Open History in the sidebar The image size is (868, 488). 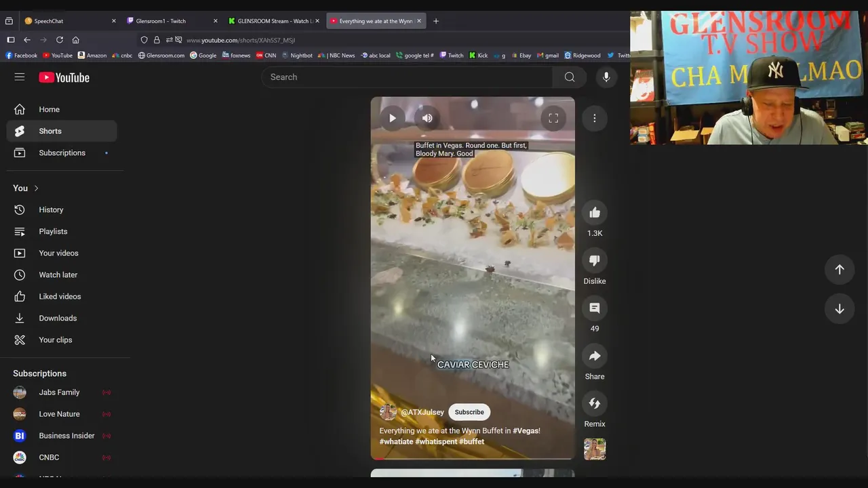tap(62, 210)
